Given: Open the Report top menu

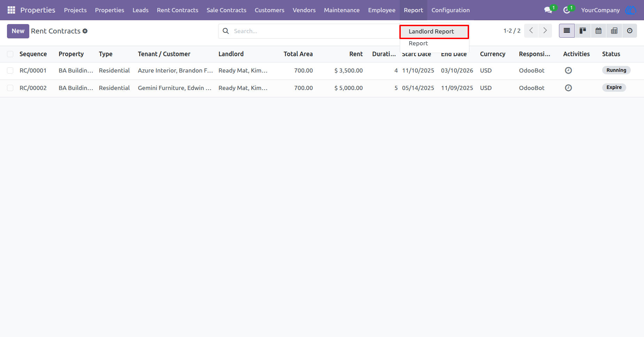Looking at the screenshot, I should pos(413,10).
